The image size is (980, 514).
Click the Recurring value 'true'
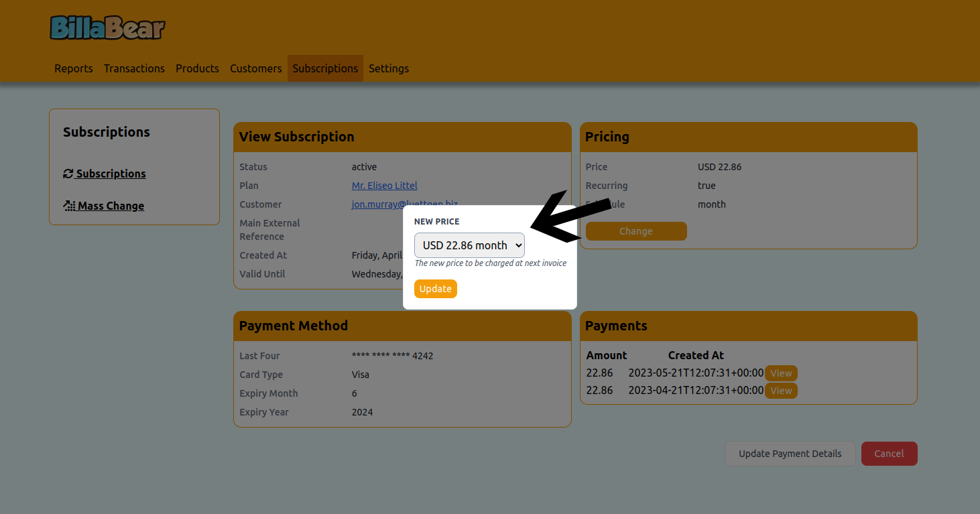click(x=707, y=186)
